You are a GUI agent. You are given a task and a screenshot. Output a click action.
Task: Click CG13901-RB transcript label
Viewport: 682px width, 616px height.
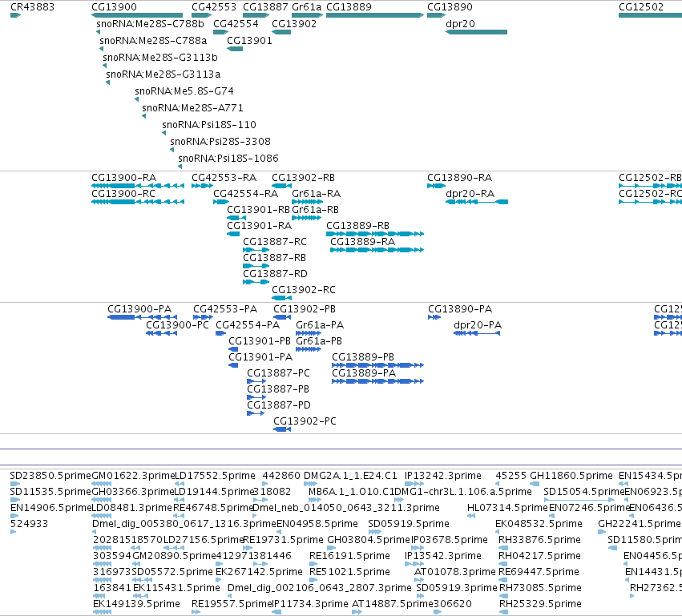coord(258,210)
